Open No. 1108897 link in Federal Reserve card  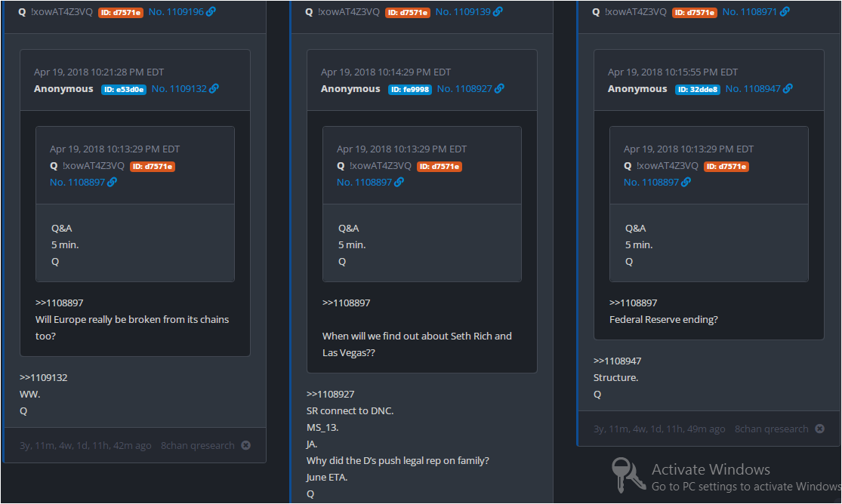(652, 182)
